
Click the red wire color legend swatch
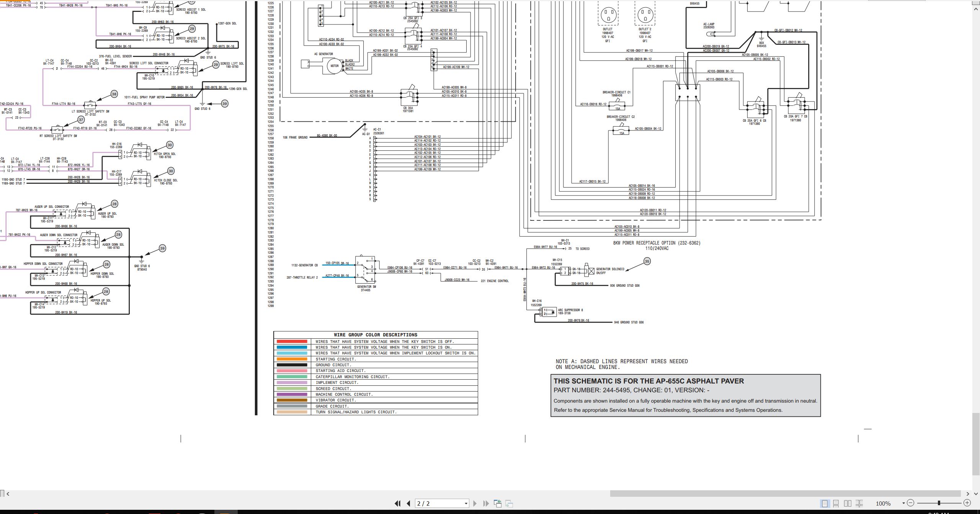coord(292,341)
